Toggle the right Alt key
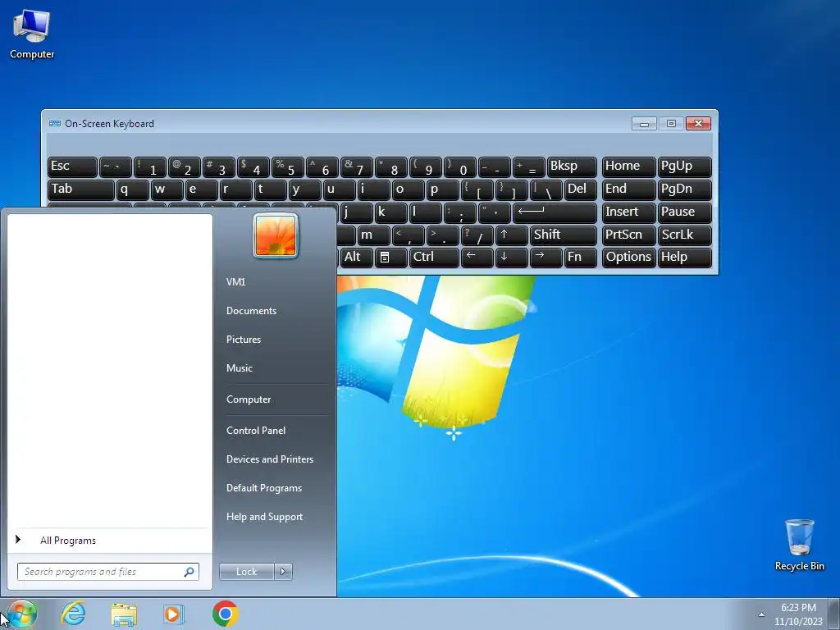Screen dimensions: 840x630 click(x=356, y=257)
